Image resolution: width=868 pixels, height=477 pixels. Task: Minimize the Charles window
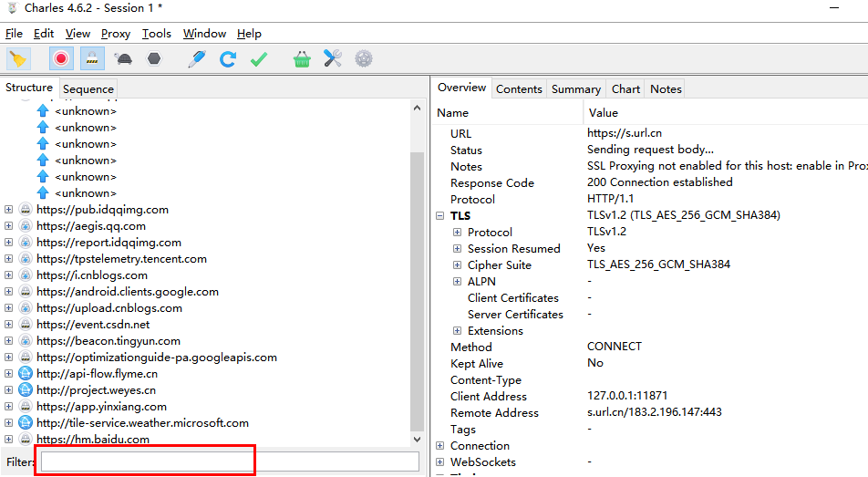point(834,8)
